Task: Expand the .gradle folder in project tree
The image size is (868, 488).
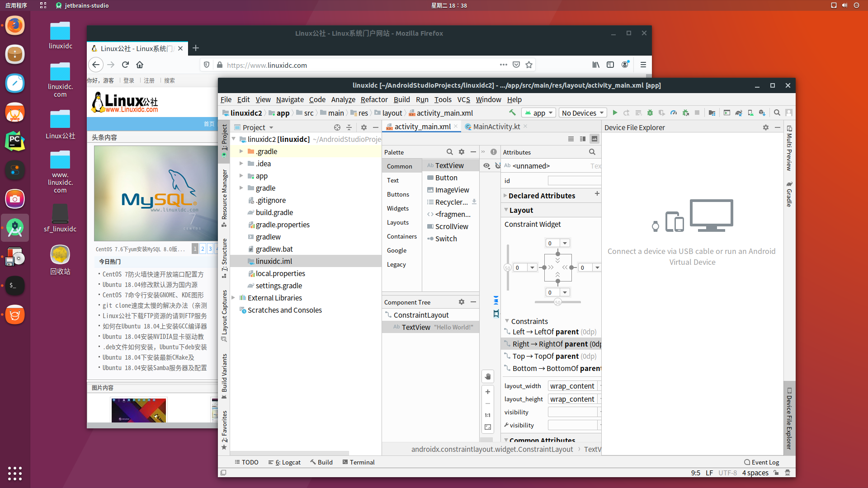Action: click(x=241, y=151)
